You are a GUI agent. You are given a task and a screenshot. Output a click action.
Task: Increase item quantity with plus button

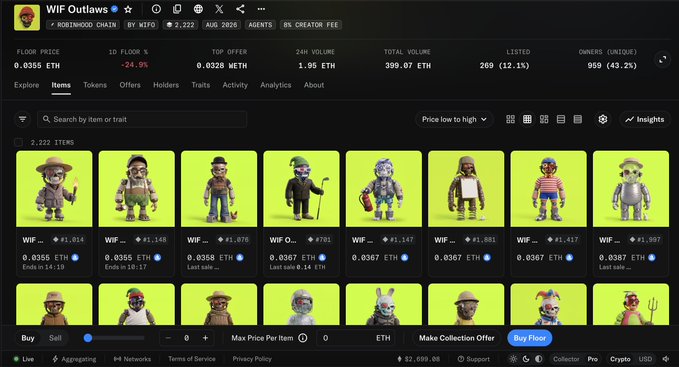tap(205, 338)
